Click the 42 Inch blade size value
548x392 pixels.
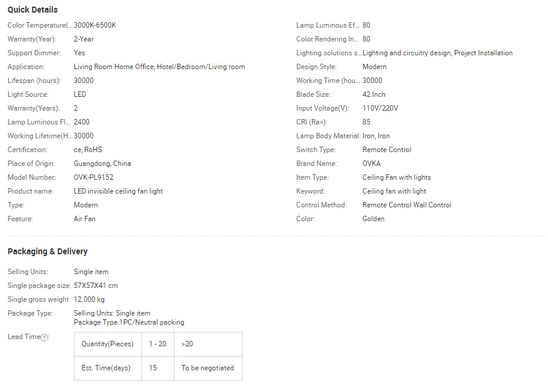374,94
